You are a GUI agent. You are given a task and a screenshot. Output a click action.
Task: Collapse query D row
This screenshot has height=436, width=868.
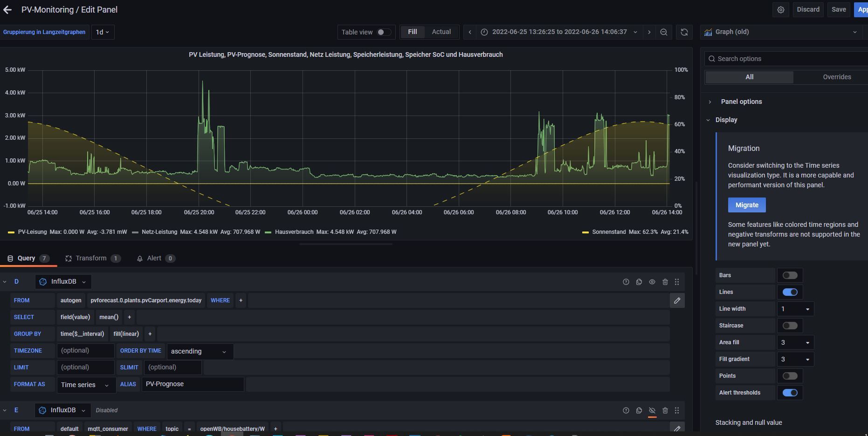coord(5,282)
